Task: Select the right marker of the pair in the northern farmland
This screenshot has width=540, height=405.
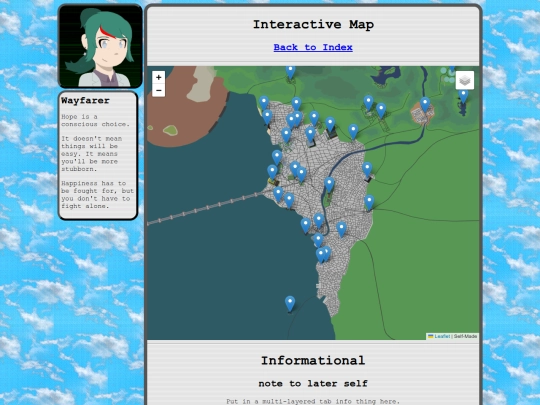Action: point(381,111)
